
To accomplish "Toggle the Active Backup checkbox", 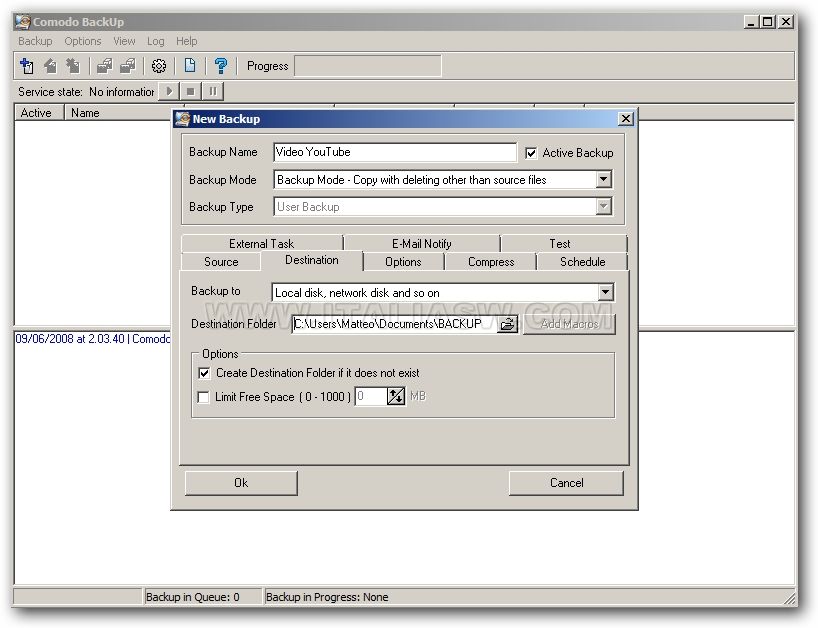I will 531,153.
